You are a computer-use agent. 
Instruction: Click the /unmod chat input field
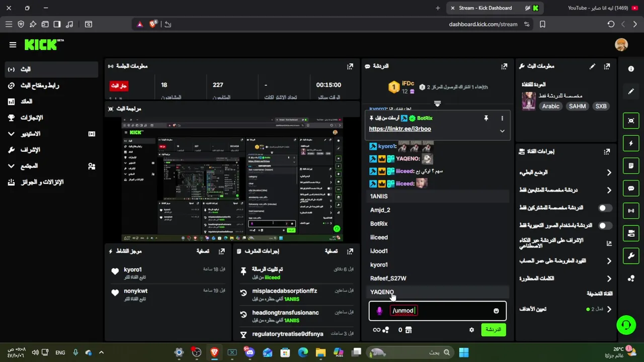point(438,311)
